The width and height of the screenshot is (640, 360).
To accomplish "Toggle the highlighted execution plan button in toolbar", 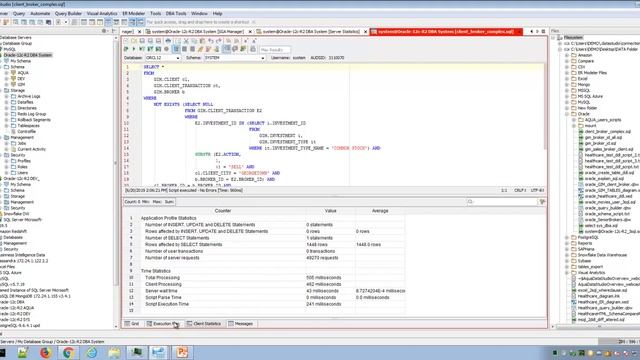I will click(226, 49).
